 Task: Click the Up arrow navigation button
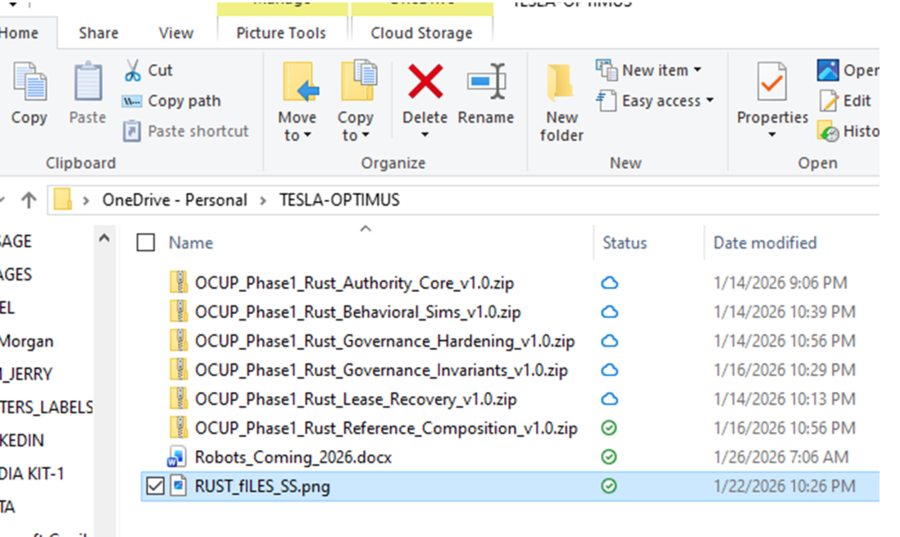[x=28, y=200]
